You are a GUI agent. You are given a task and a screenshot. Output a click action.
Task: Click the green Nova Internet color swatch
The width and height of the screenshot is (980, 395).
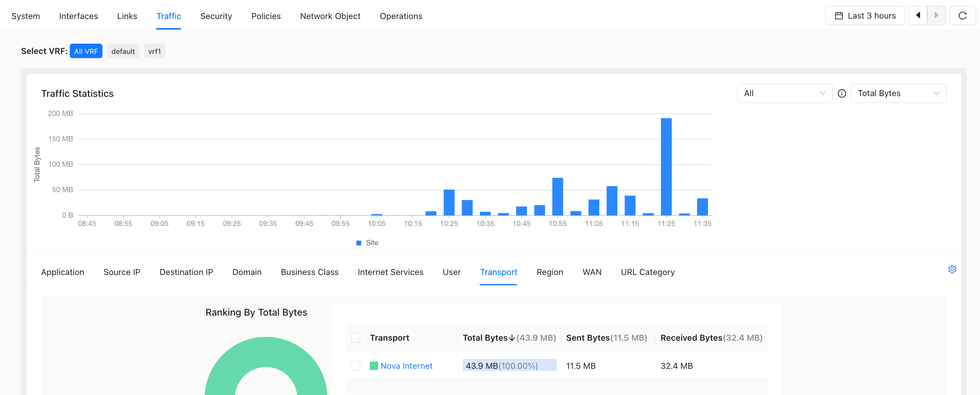[x=374, y=366]
